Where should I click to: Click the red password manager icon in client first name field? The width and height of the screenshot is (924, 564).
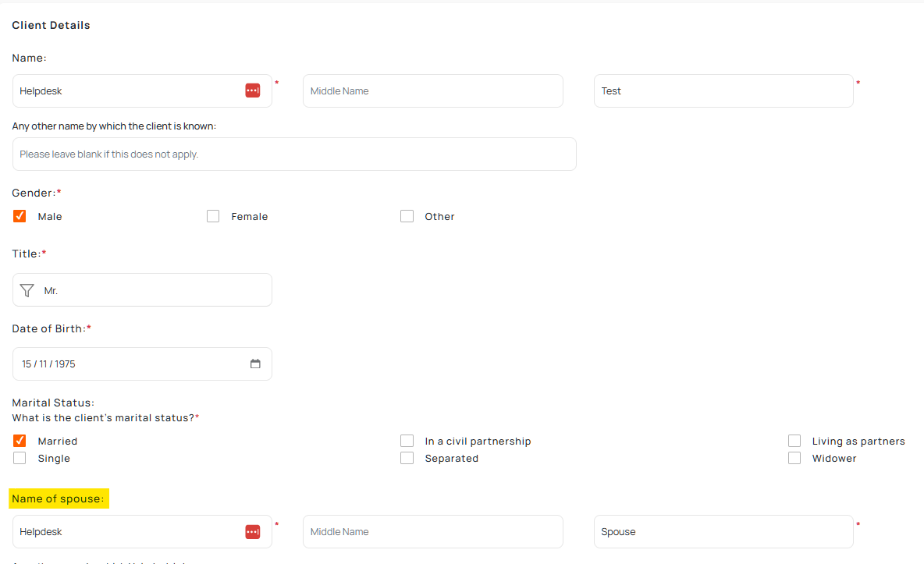(x=252, y=90)
